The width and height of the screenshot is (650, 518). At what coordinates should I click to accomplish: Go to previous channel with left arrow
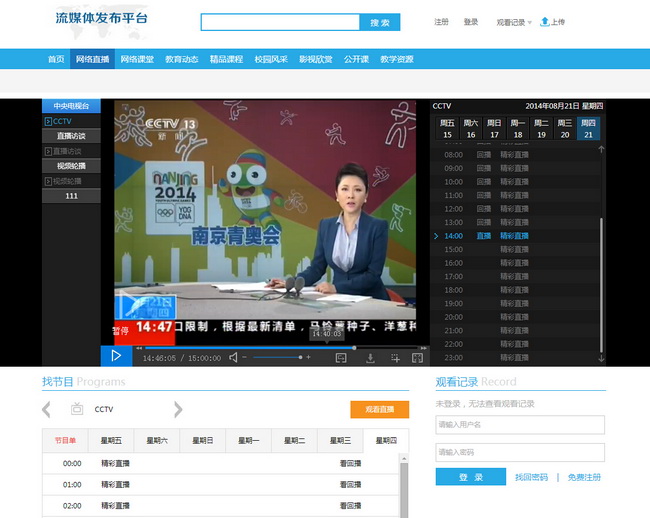click(x=46, y=409)
